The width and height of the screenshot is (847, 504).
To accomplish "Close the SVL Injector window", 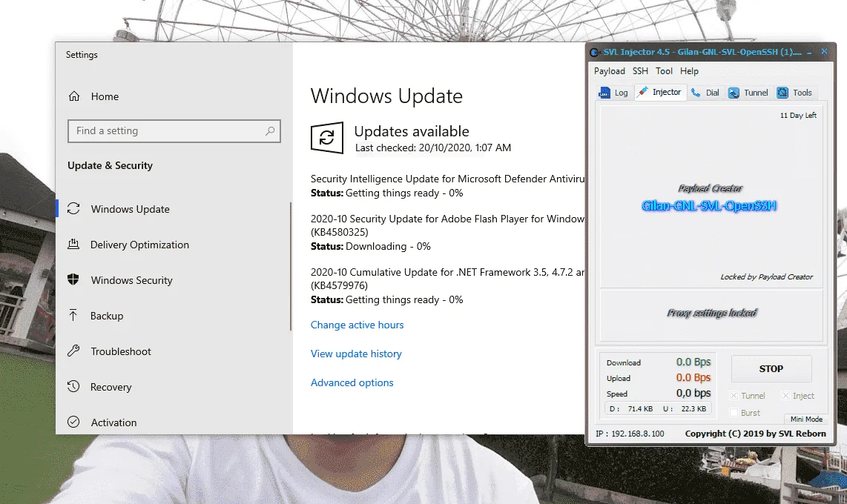I will (x=824, y=51).
